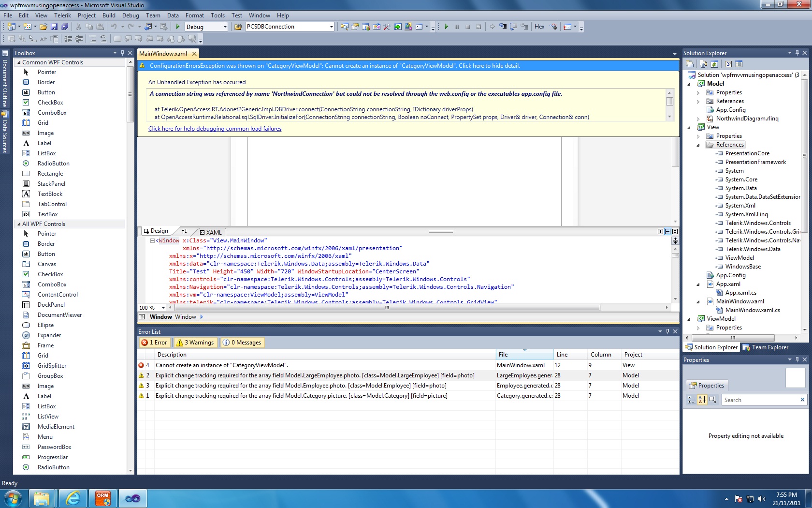Open the PCSDBConnection find dropdown
The image size is (812, 508).
[331, 27]
